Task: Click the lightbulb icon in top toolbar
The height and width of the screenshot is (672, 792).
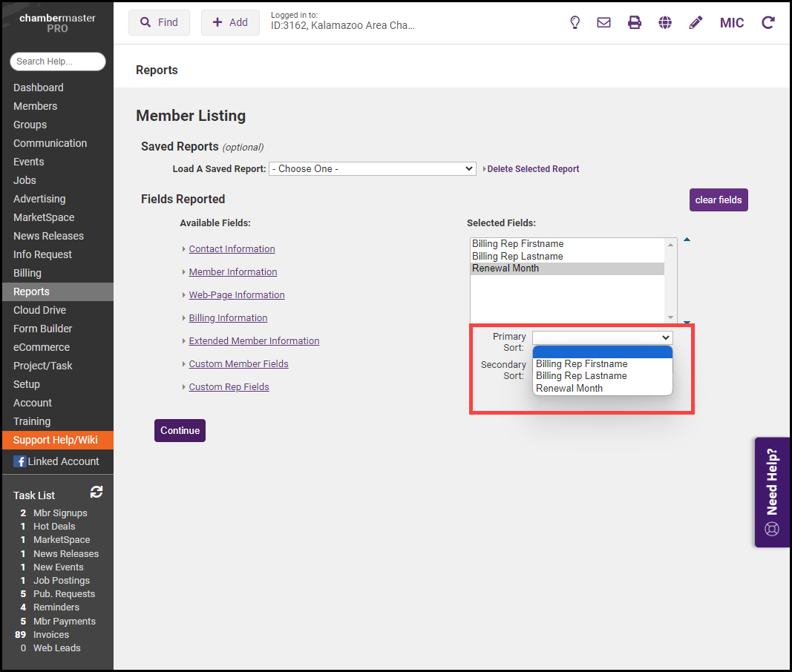Action: coord(575,22)
